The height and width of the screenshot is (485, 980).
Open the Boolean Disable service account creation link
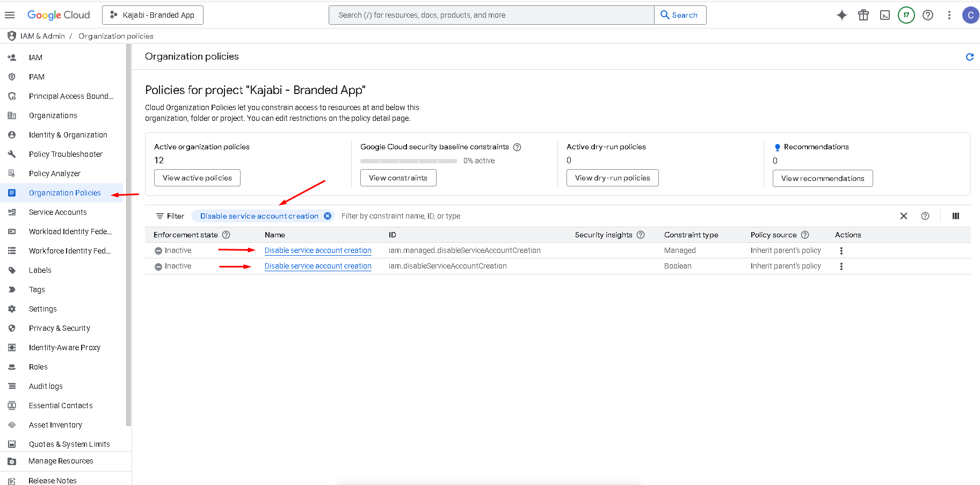(x=318, y=266)
